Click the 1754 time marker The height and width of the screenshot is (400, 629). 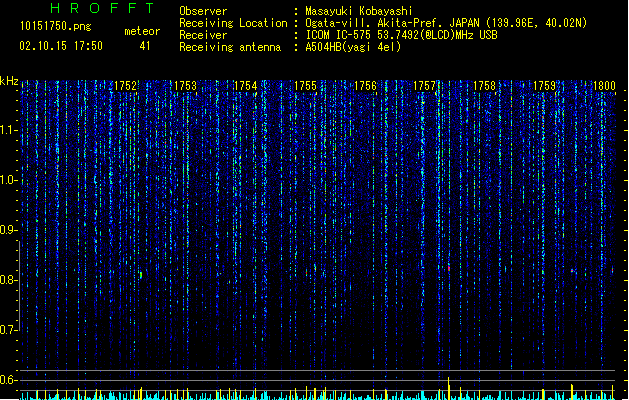pos(246,86)
